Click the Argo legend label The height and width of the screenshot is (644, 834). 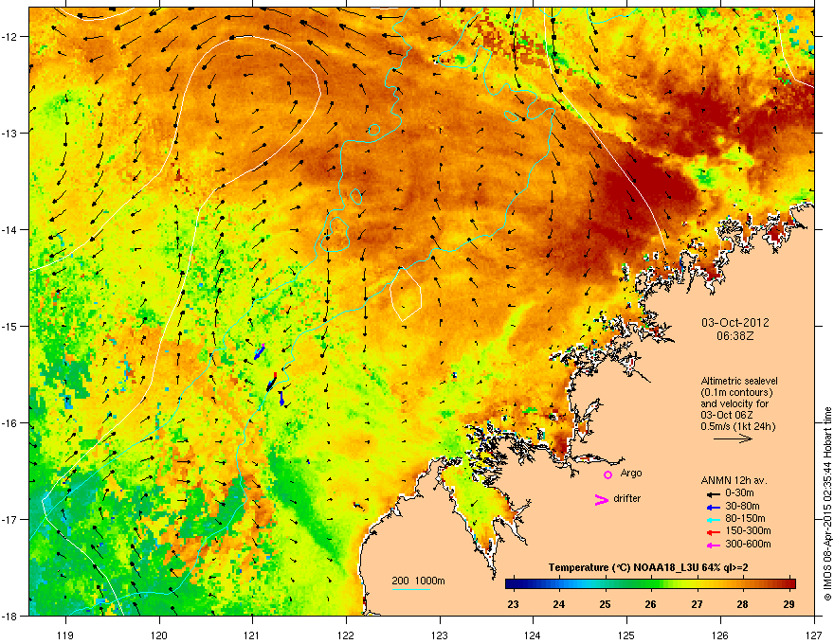coord(631,473)
